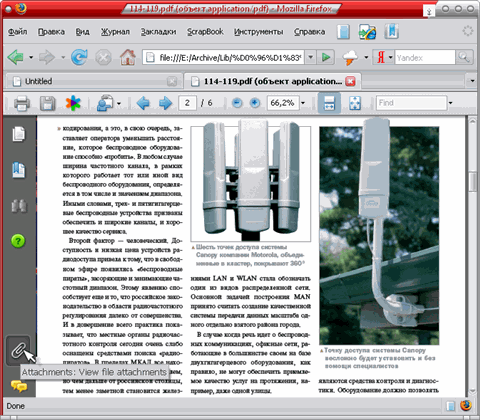This screenshot has width=480, height=420.
Task: Open the binoculars Search panel icon
Action: click(19, 206)
